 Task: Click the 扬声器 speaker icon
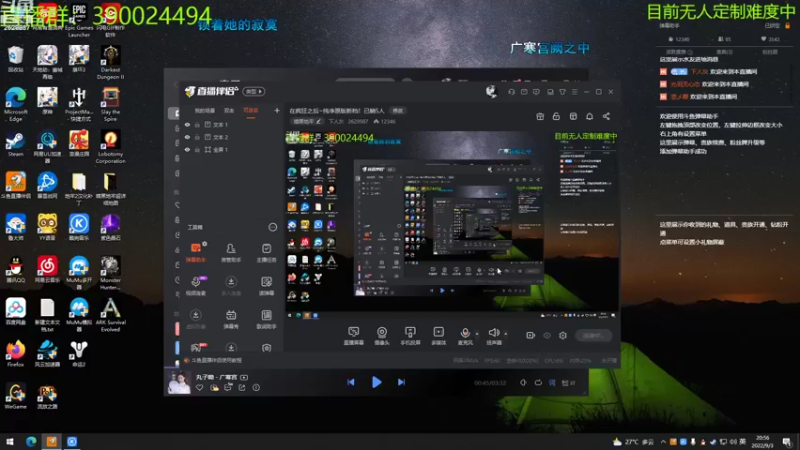(x=493, y=333)
